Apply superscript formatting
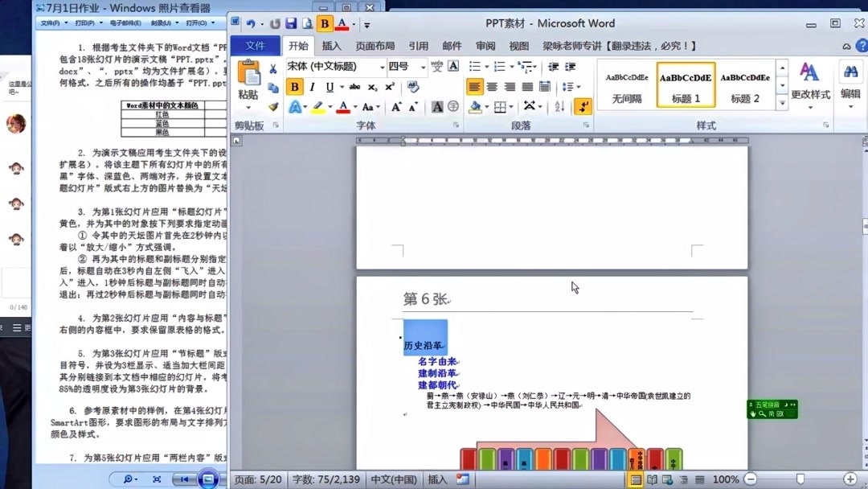Image resolution: width=868 pixels, height=489 pixels. [x=388, y=86]
